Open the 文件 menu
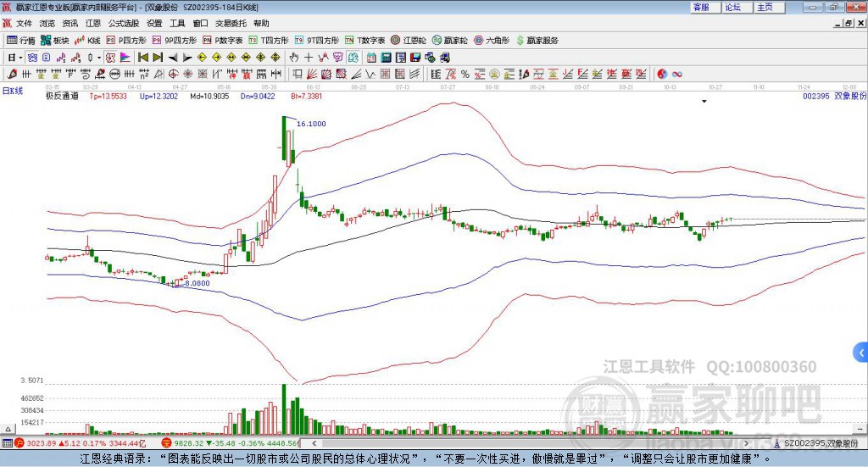 click(x=24, y=23)
